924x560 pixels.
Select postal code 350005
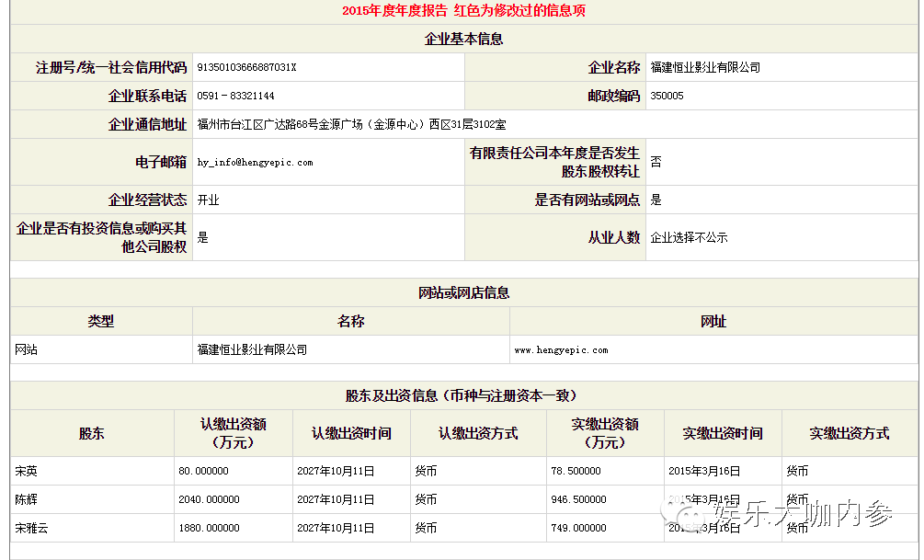pos(667,96)
